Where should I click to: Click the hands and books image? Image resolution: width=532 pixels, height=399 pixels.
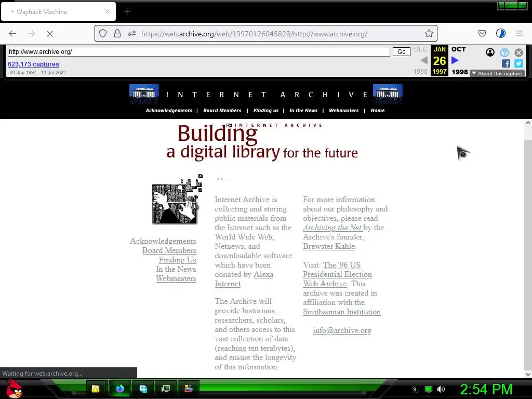tap(177, 199)
